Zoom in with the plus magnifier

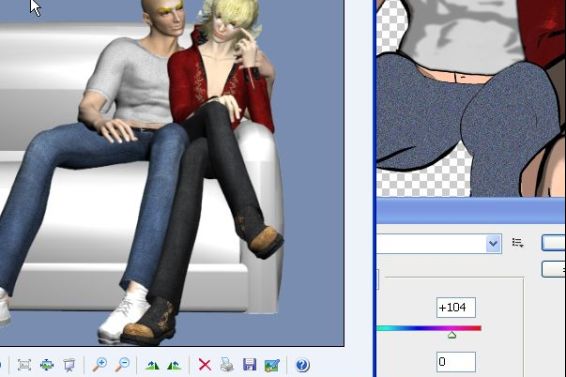click(100, 364)
